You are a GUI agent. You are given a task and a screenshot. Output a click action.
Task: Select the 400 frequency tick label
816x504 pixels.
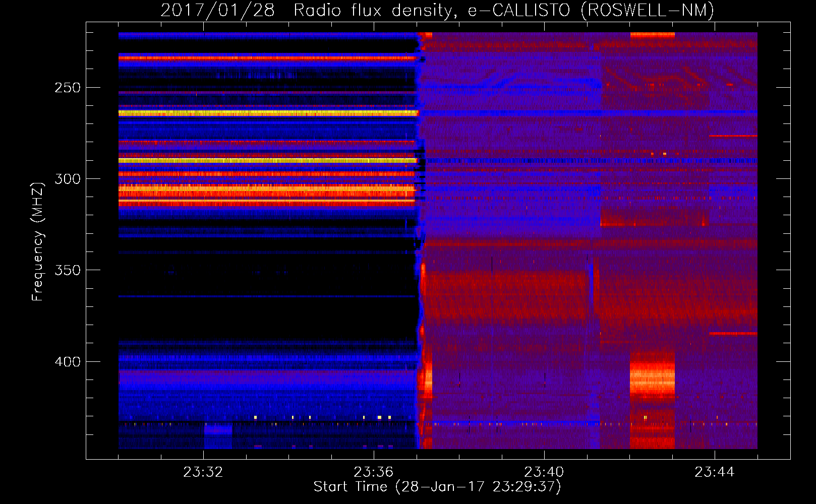[68, 361]
